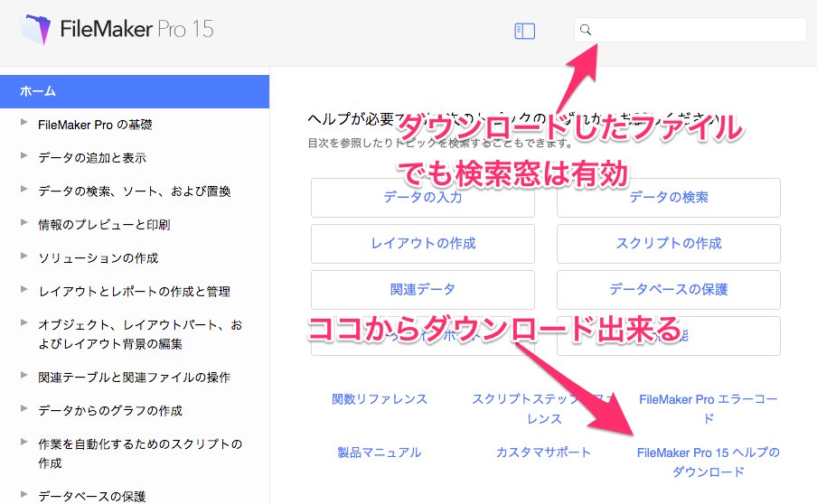Expand FileMaker Pro の基礎 triangle

23,122
